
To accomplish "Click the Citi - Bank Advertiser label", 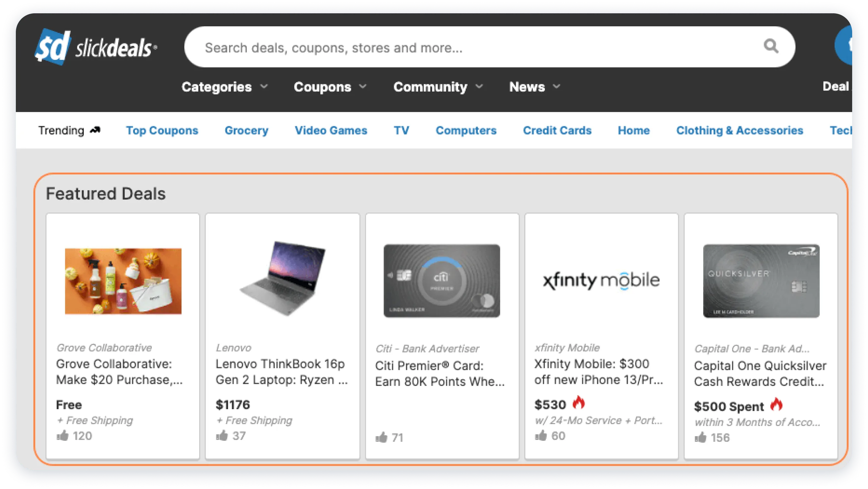I will click(427, 349).
